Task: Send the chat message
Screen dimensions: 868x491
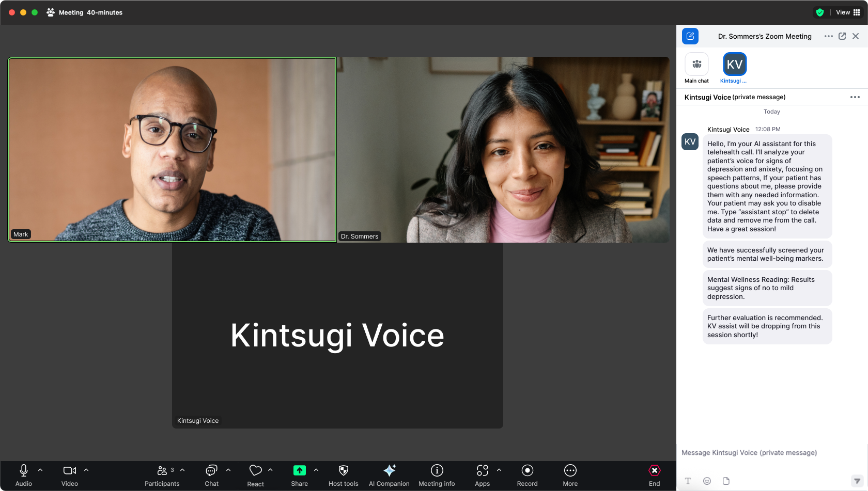Action: click(x=857, y=481)
